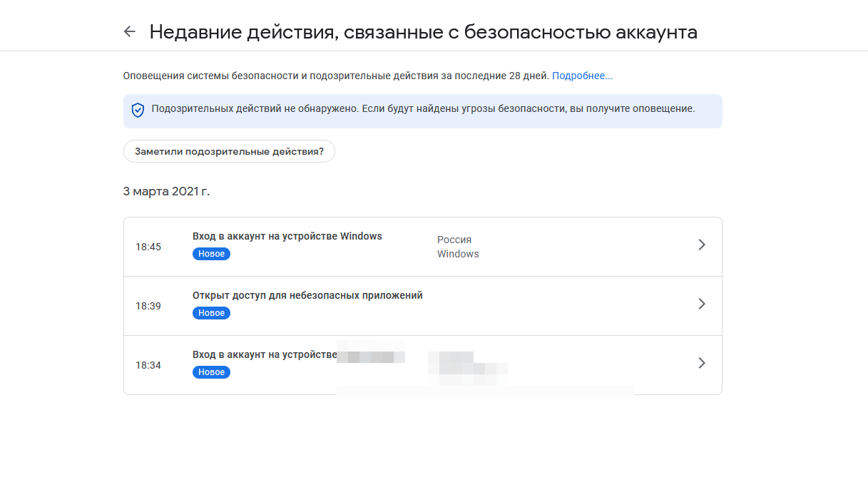
Task: Click the 18:34 timestamp
Action: (x=148, y=365)
